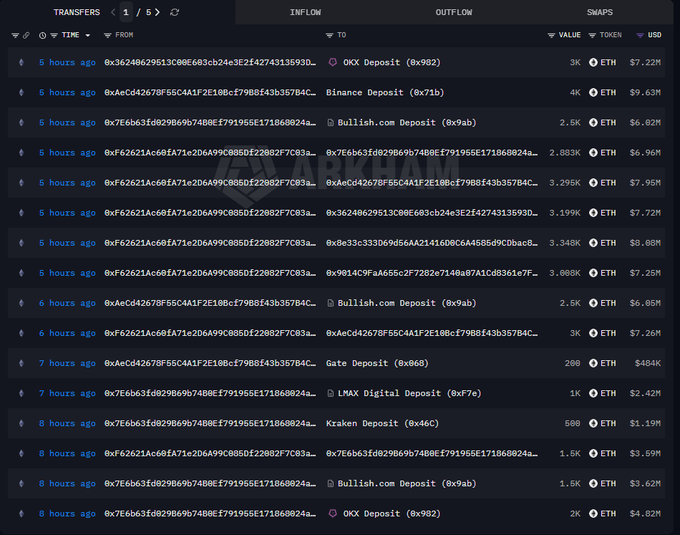Open the FROM column filter
Screen dimensions: 680x535
tap(108, 36)
